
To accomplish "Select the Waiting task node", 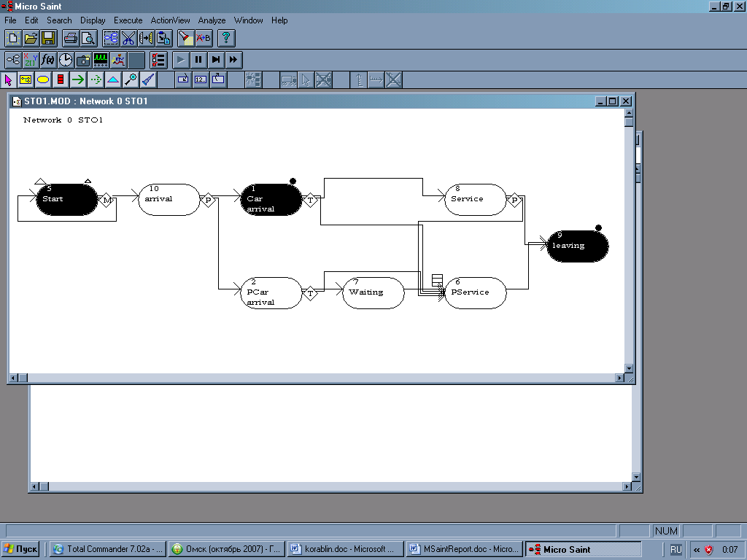I will (x=373, y=293).
